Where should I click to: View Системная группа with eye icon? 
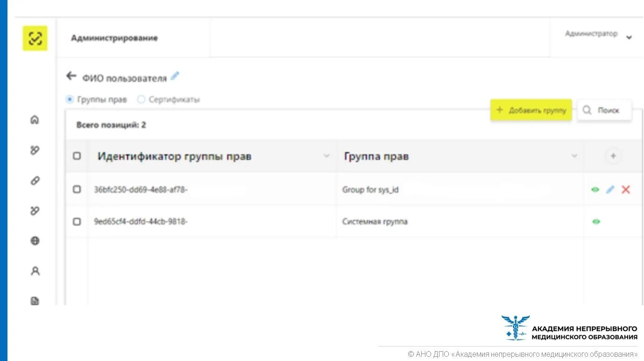point(596,222)
